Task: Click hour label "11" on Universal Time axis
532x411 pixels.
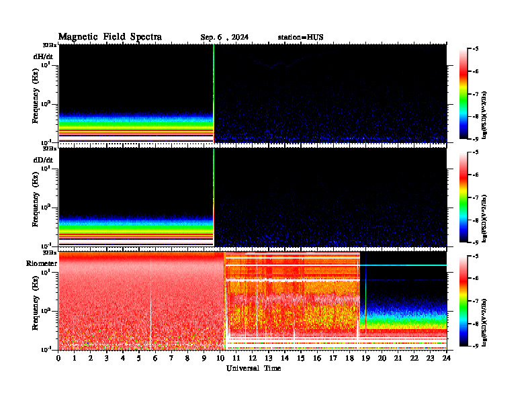Action: [236, 359]
